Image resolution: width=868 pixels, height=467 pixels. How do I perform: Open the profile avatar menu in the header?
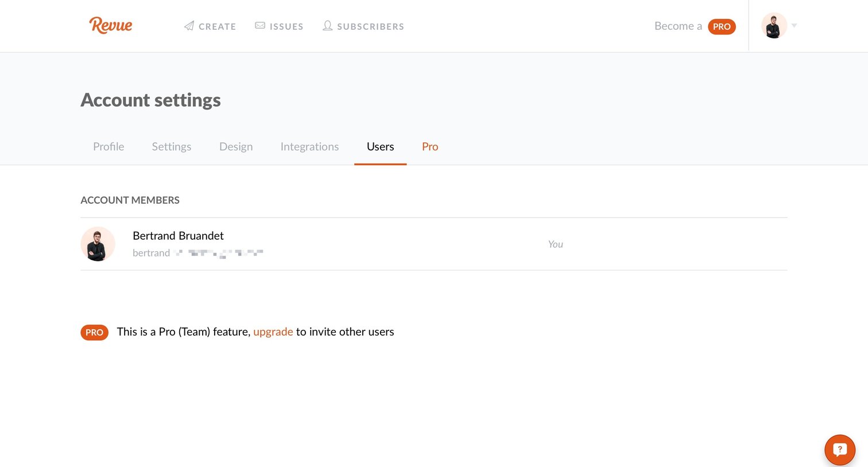pos(774,26)
